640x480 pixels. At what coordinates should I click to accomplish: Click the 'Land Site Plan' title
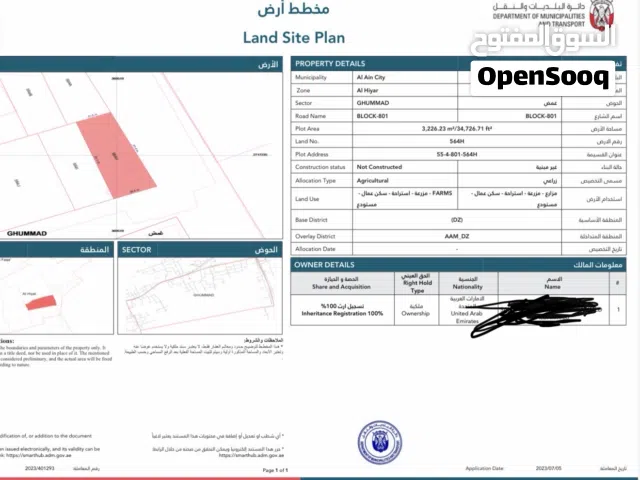click(x=294, y=38)
